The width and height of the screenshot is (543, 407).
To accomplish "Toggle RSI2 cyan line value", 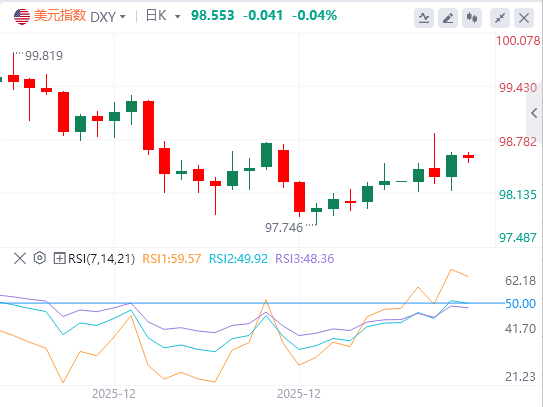I will [x=238, y=259].
